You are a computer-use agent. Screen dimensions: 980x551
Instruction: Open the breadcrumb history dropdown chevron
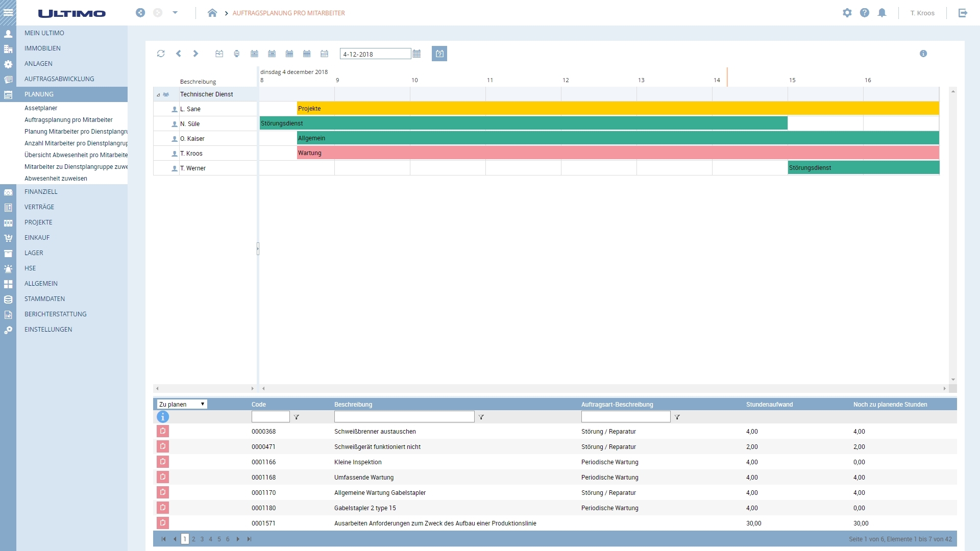tap(176, 13)
